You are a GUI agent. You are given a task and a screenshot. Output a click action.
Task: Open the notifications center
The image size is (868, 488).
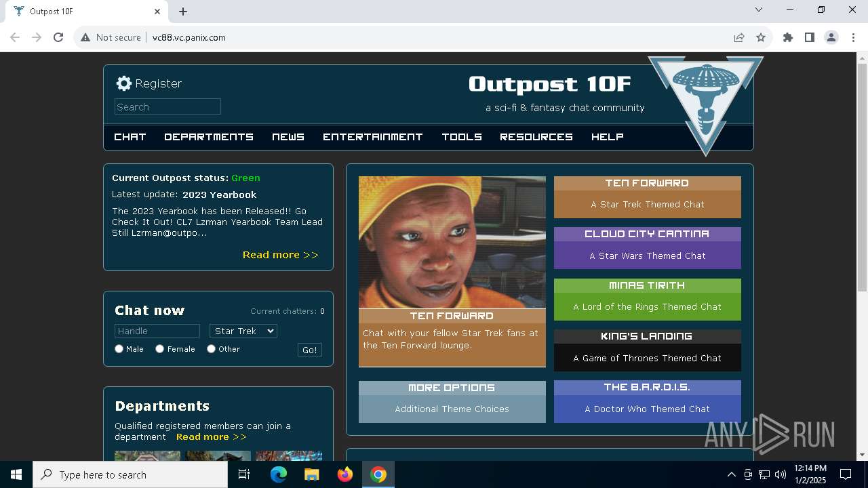coord(846,474)
